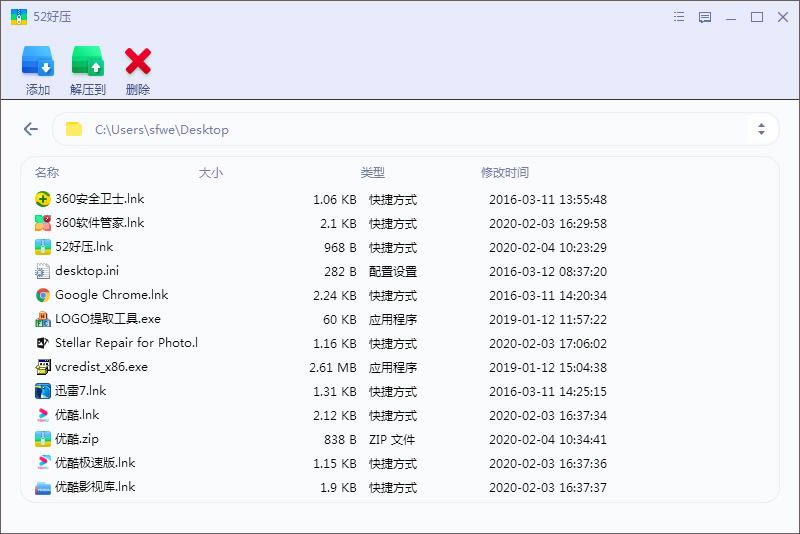Viewport: 800px width, 534px height.
Task: Sort by the 名称 column header
Action: tap(47, 172)
